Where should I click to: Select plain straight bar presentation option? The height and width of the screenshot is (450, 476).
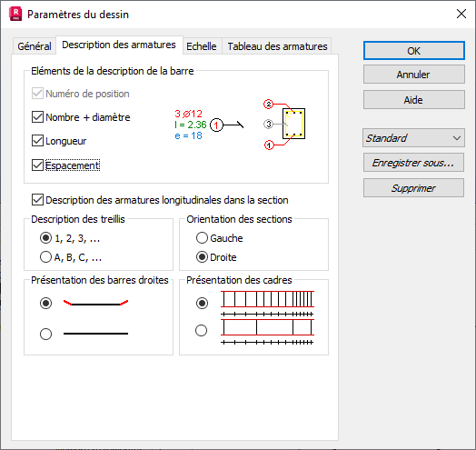tap(45, 334)
